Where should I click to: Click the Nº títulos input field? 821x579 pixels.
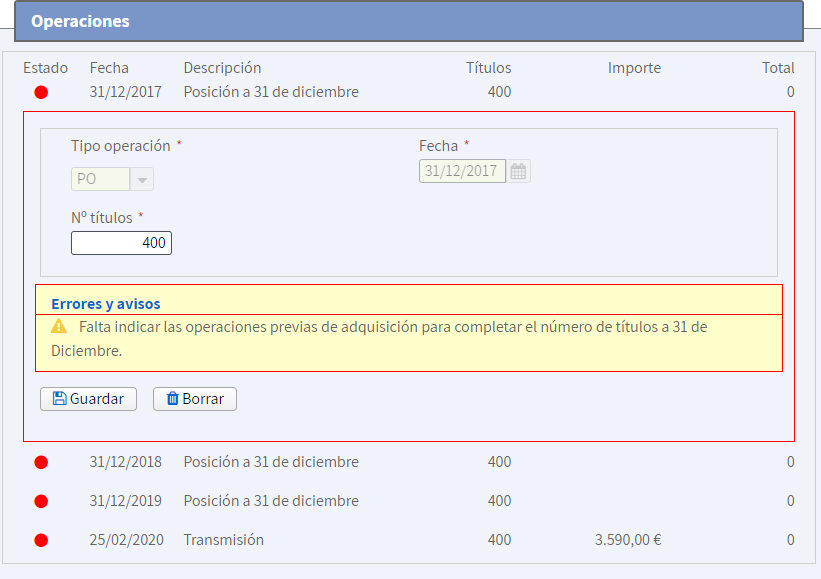(x=121, y=243)
